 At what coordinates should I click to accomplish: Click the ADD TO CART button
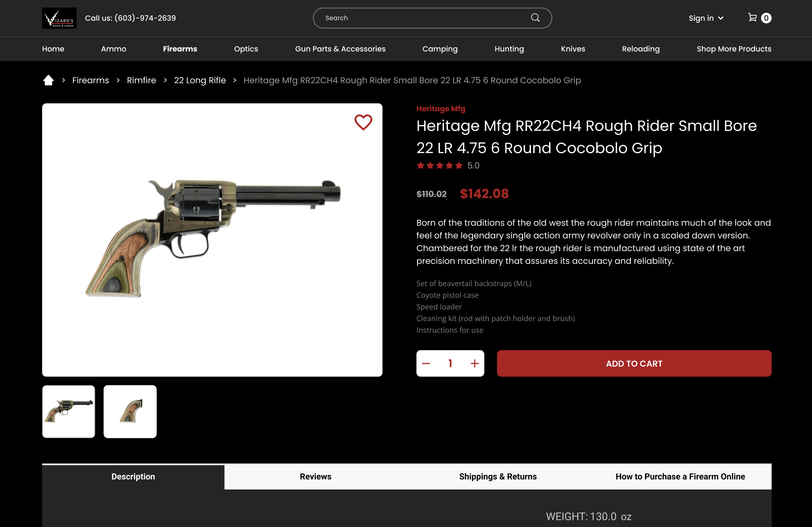point(634,363)
